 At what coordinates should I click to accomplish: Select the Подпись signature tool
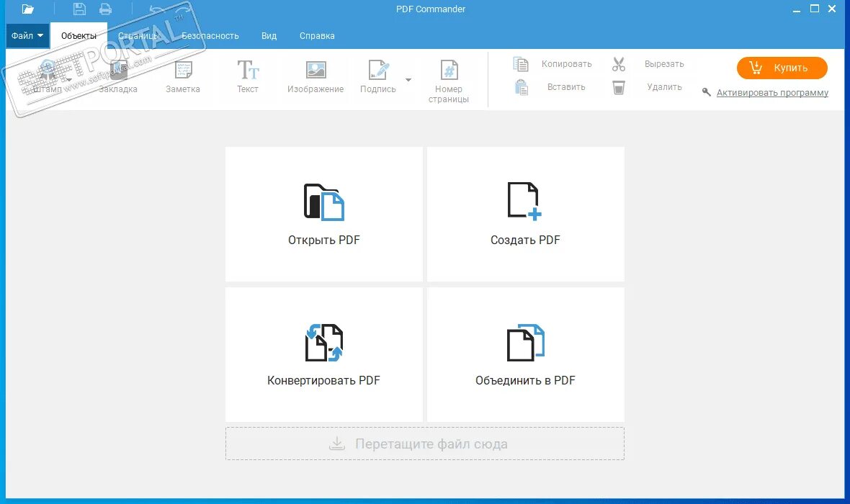pos(378,78)
